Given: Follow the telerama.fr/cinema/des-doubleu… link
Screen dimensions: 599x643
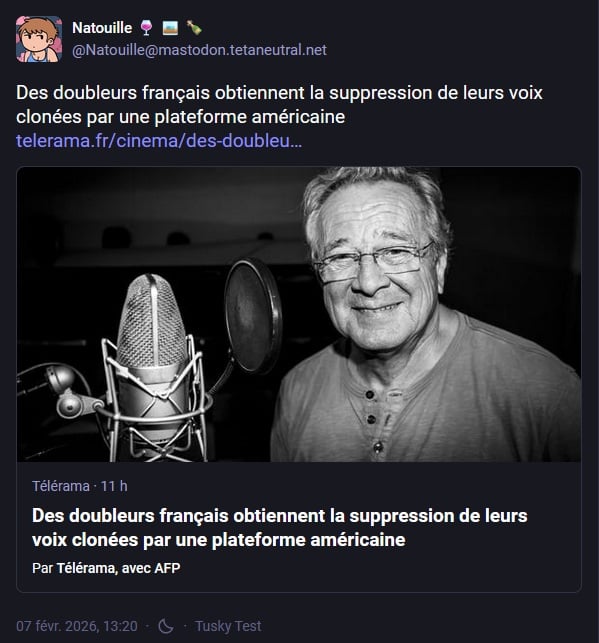Looking at the screenshot, I should click(159, 141).
